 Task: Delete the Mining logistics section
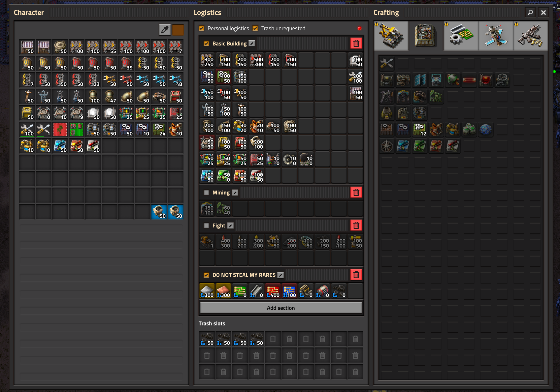(356, 193)
